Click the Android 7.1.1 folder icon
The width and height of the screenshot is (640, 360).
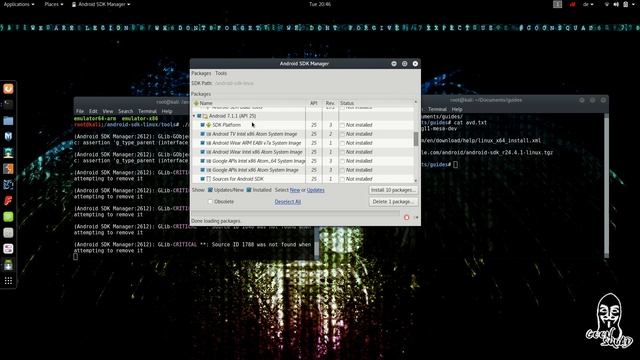205,116
